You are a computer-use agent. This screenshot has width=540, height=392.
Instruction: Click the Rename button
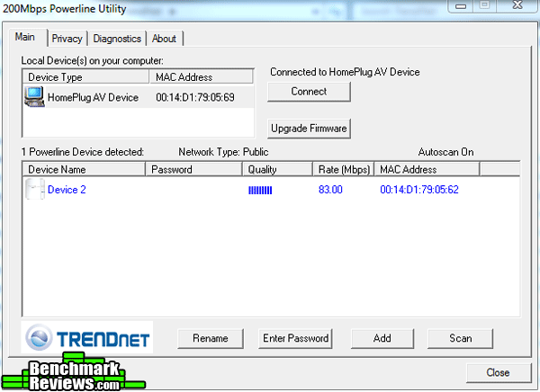[x=211, y=338]
